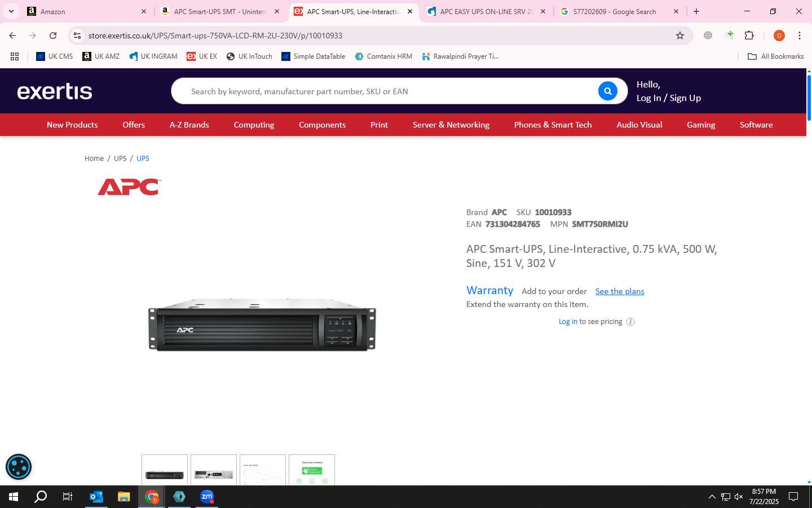Open Chrome extensions puzzle icon
Screen dimensions: 812x508
point(749,36)
